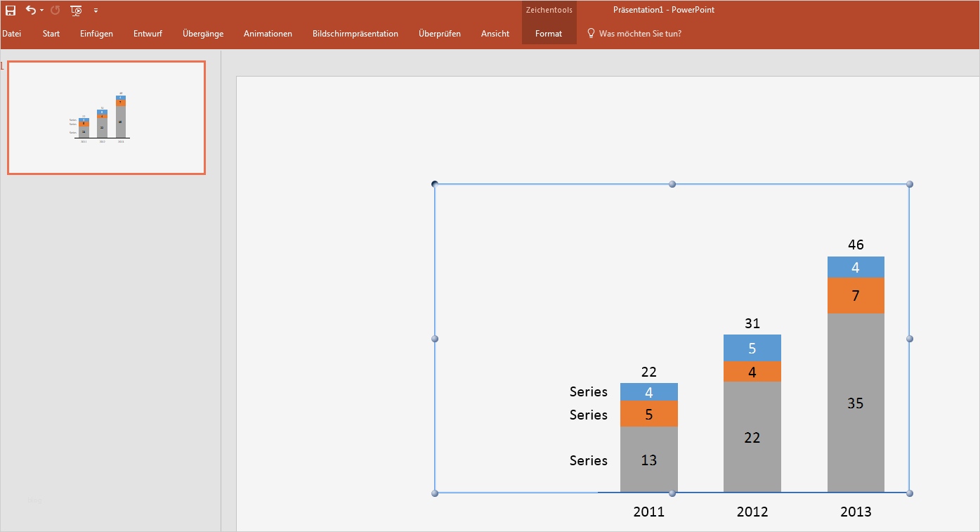The image size is (980, 532).
Task: Open the Animationen tab
Action: point(268,34)
